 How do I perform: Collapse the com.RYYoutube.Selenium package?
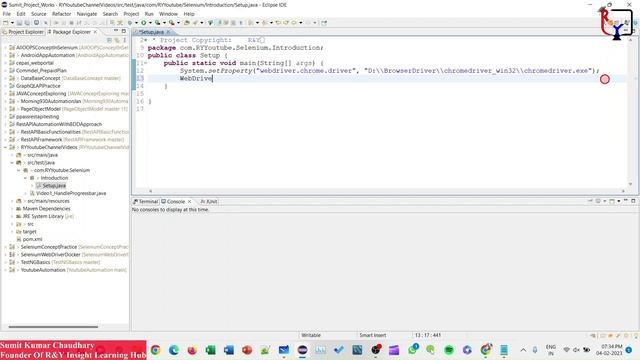(x=19, y=170)
